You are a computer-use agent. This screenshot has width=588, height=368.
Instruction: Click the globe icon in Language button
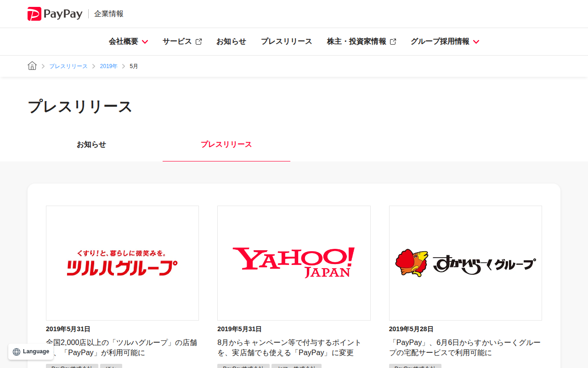[17, 352]
